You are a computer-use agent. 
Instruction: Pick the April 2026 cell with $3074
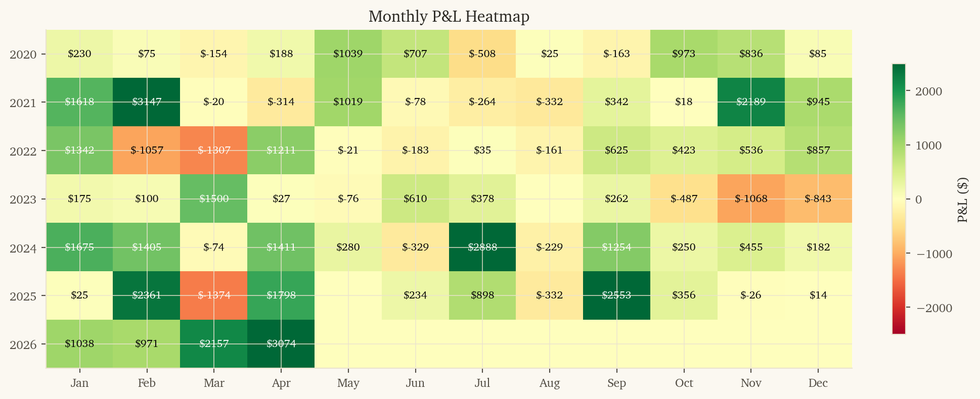281,344
